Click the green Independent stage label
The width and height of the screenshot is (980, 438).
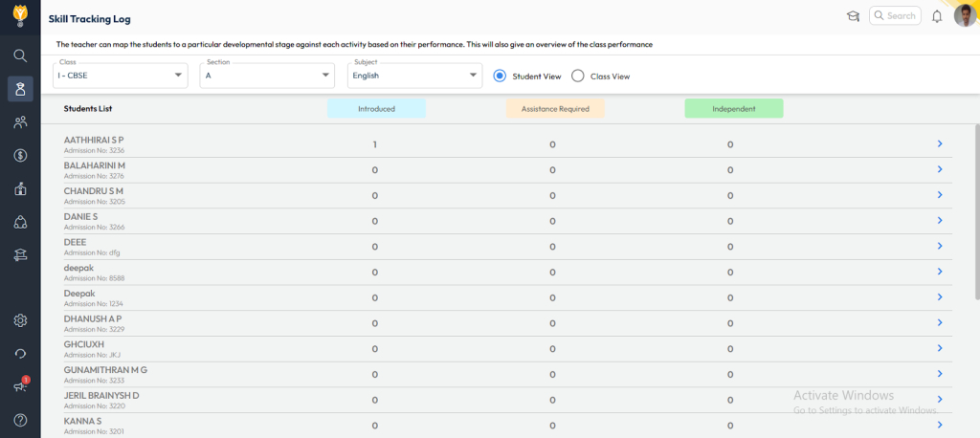(x=734, y=109)
